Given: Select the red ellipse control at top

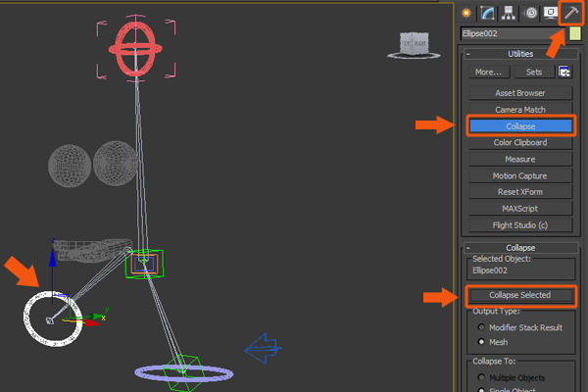Looking at the screenshot, I should pyautogui.click(x=135, y=49).
